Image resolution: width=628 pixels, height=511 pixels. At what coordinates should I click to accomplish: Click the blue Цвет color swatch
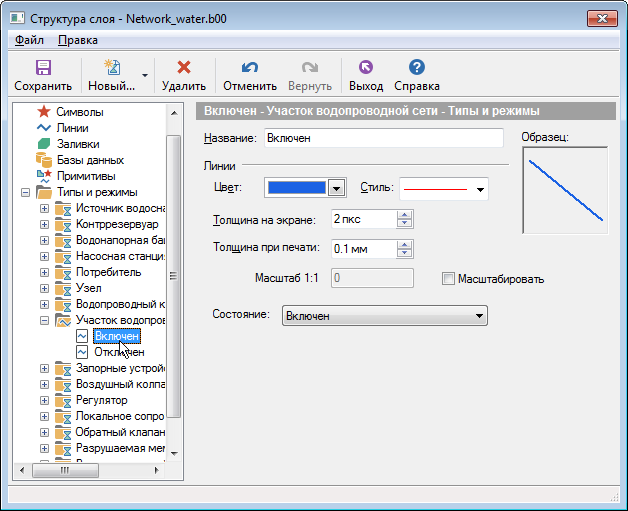[297, 187]
